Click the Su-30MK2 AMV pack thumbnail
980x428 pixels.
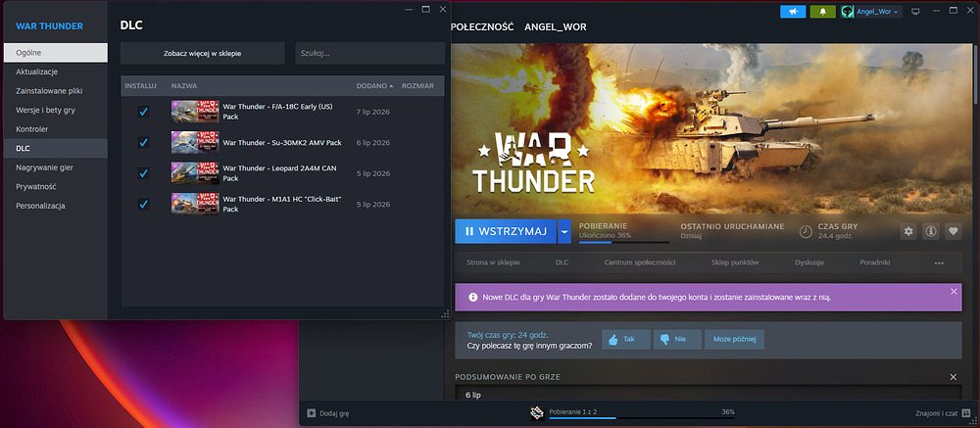(x=195, y=142)
